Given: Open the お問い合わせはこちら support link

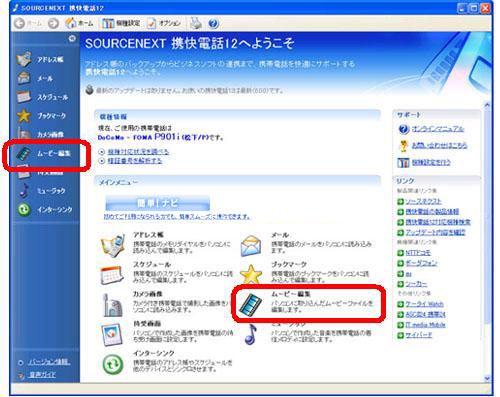Looking at the screenshot, I should pos(439,145).
